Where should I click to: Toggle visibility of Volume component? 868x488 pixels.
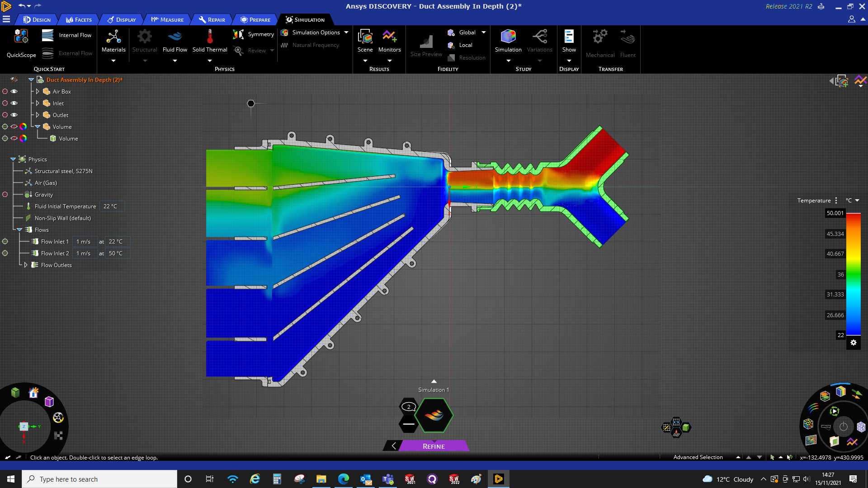(14, 127)
